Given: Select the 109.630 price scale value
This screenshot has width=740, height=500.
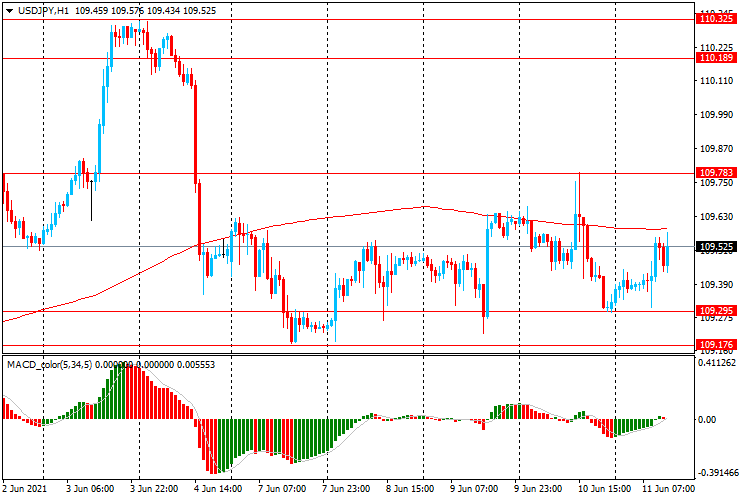Looking at the screenshot, I should (x=716, y=217).
